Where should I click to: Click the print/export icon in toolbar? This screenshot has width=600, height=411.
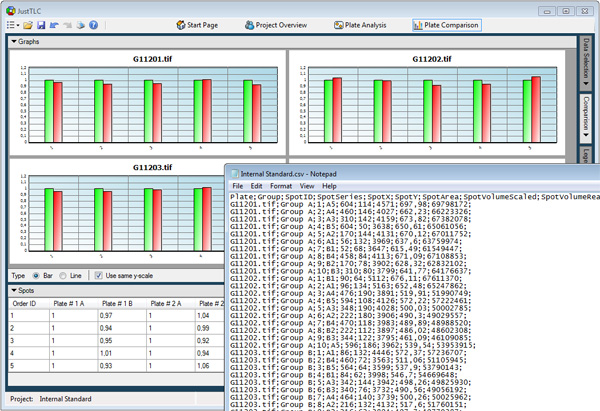tap(80, 25)
